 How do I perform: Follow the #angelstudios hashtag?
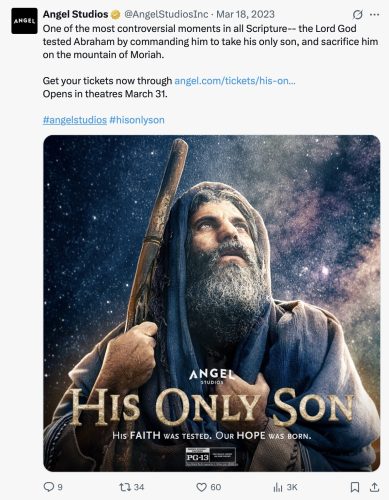point(75,120)
